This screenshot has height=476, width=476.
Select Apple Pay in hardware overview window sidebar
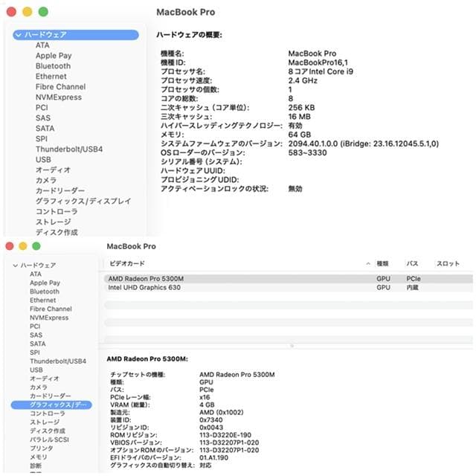(x=54, y=56)
